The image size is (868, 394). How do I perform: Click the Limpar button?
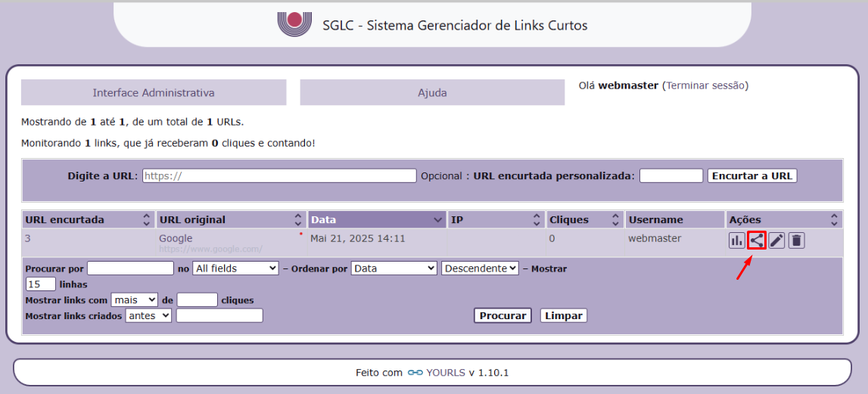tap(563, 316)
